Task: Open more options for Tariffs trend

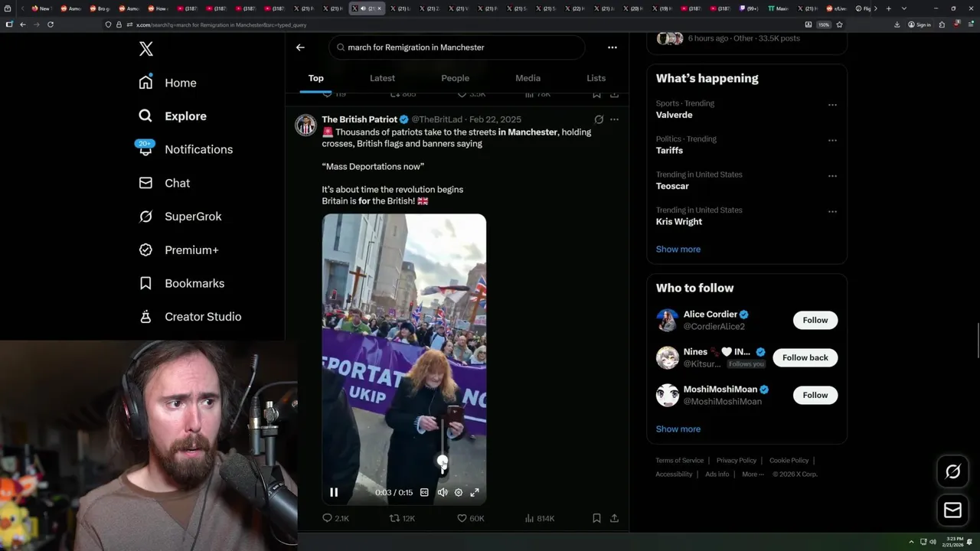Action: (832, 141)
